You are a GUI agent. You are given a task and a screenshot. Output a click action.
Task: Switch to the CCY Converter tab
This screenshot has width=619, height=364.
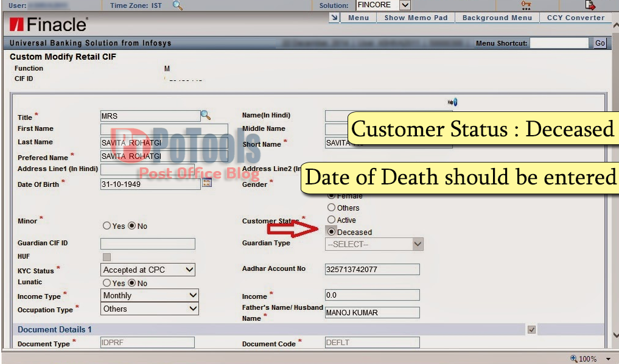[575, 18]
